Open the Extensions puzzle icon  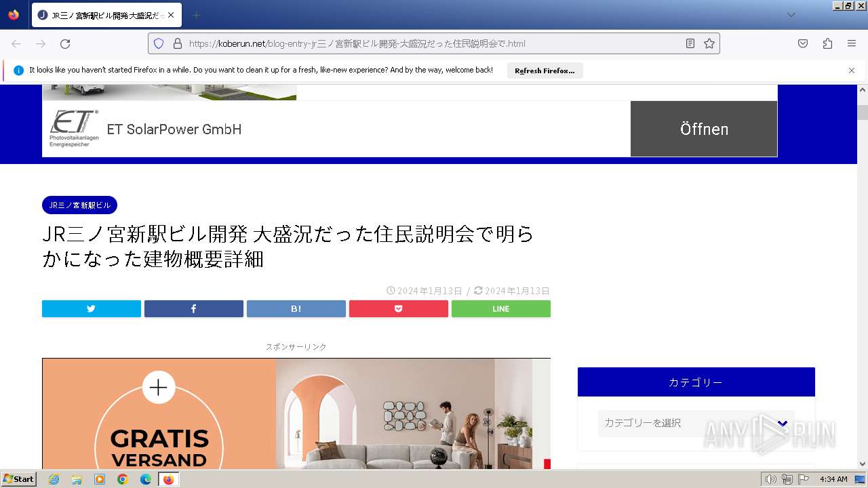point(827,43)
